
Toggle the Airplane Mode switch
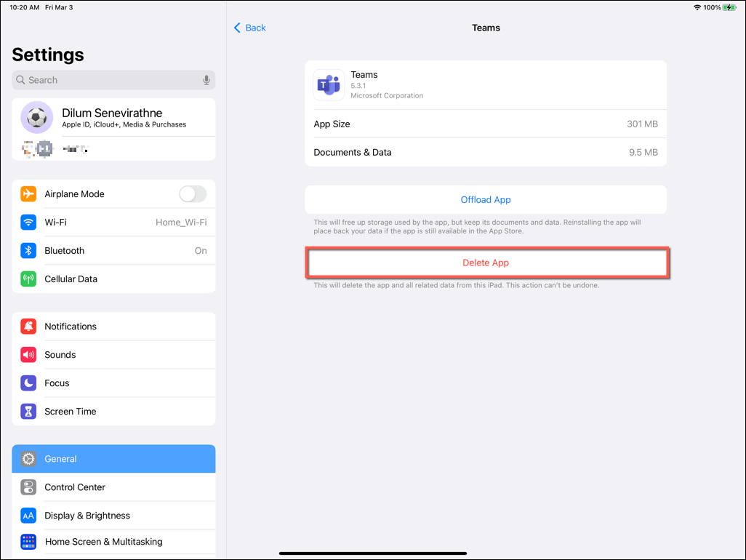click(193, 194)
